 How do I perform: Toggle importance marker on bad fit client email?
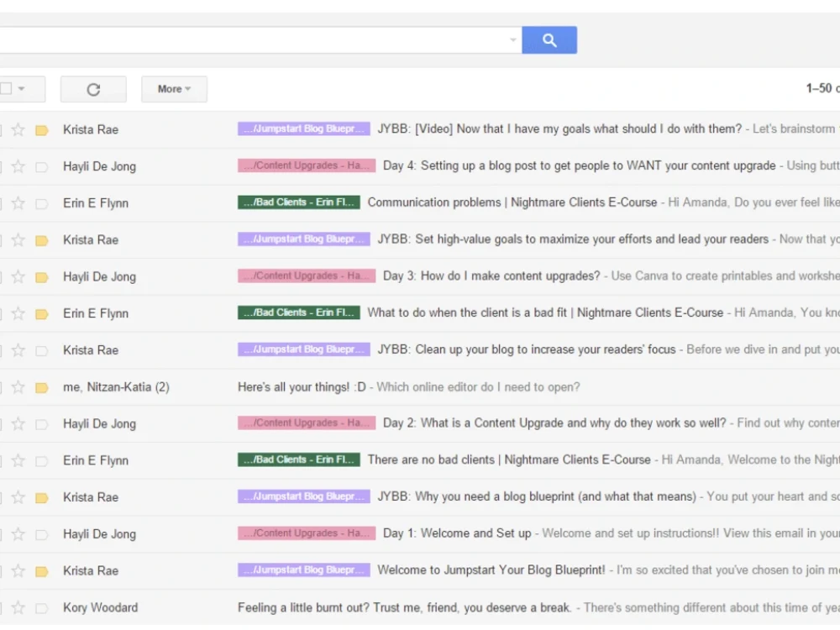click(42, 314)
